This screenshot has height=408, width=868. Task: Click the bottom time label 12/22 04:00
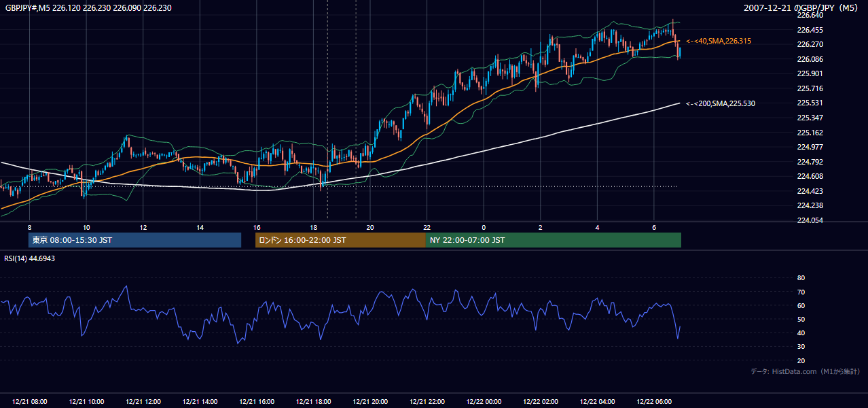point(597,402)
